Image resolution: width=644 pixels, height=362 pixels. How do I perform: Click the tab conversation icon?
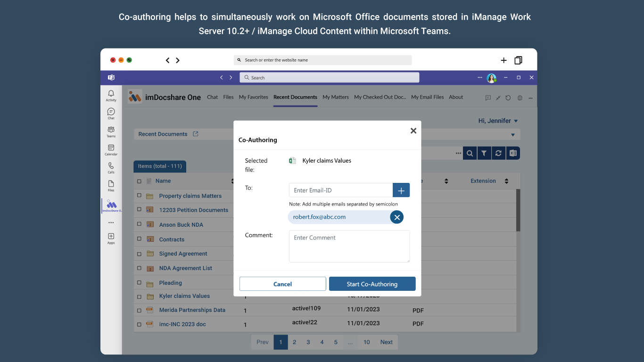[x=488, y=98]
